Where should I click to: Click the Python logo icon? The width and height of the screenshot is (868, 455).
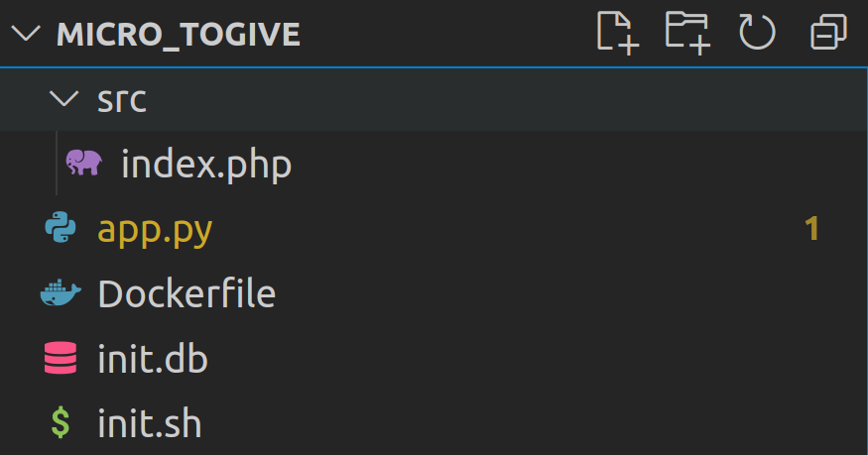click(61, 229)
